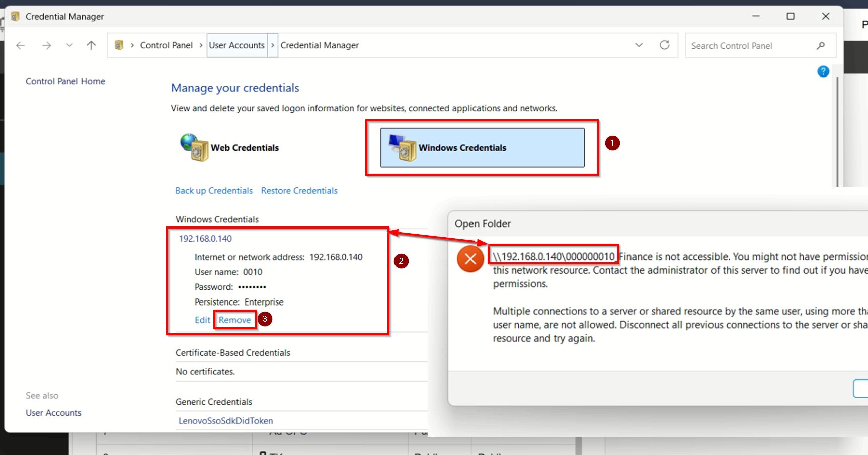Expand the LenovoSsoSdkDidToken generic credential
This screenshot has width=868, height=455.
coord(225,421)
